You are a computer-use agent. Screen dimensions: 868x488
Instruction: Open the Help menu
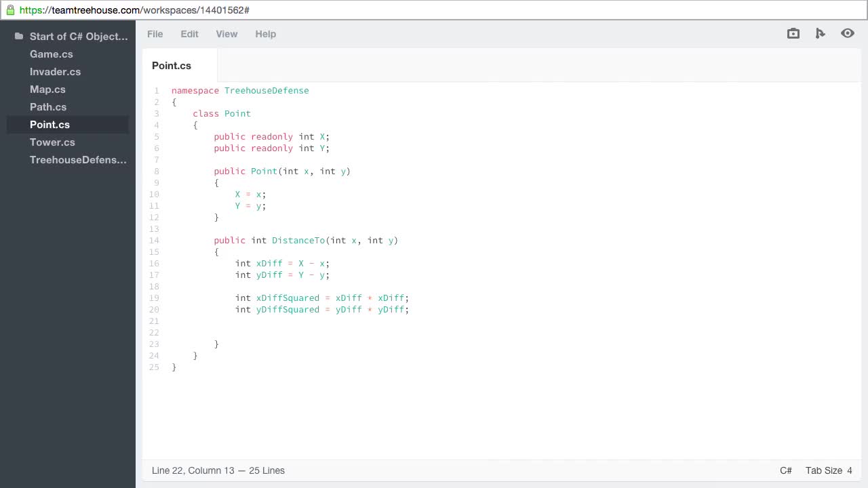(265, 34)
